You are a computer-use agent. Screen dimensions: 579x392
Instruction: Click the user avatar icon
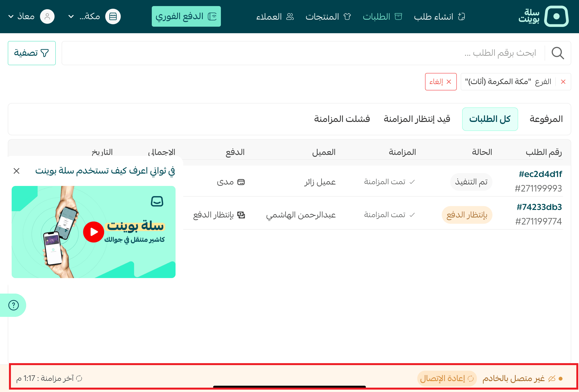(47, 17)
